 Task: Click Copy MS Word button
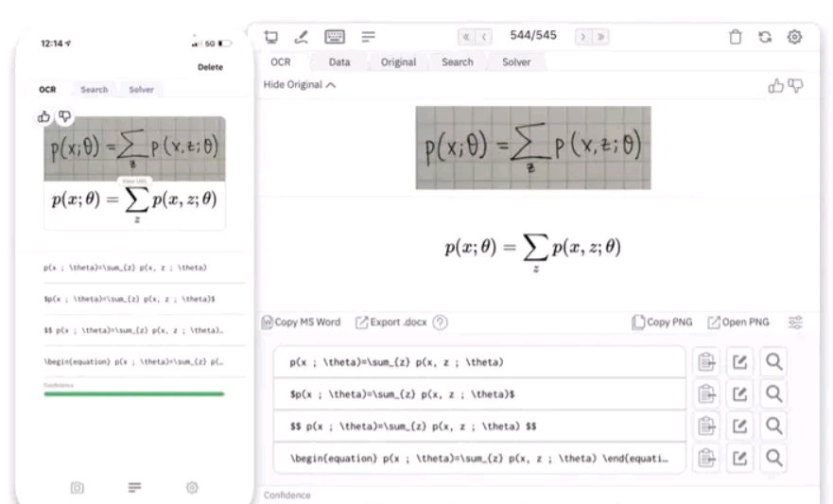(x=302, y=322)
